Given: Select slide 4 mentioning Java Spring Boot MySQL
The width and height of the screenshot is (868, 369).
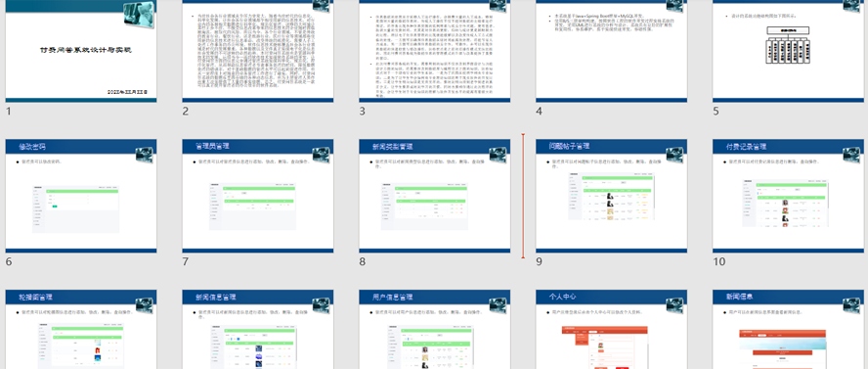Looking at the screenshot, I should (611, 51).
